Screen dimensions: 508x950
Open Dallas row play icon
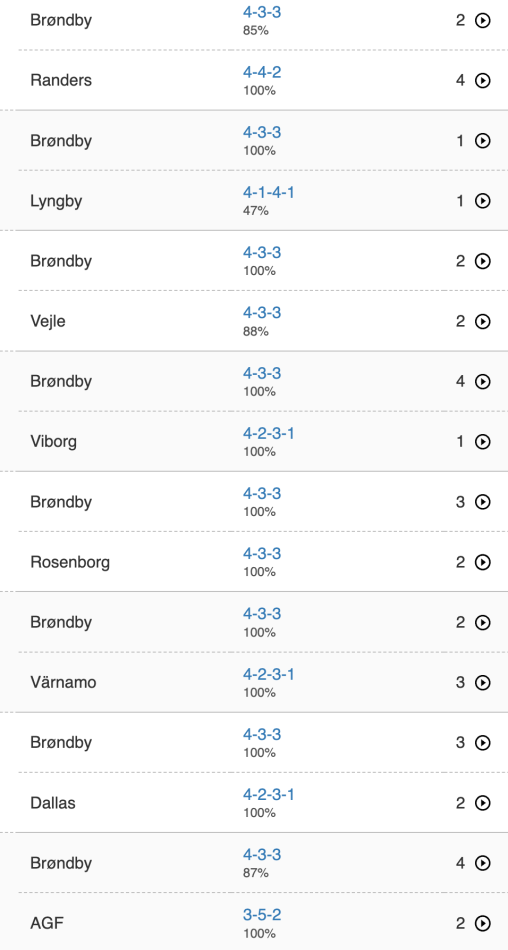pyautogui.click(x=483, y=803)
